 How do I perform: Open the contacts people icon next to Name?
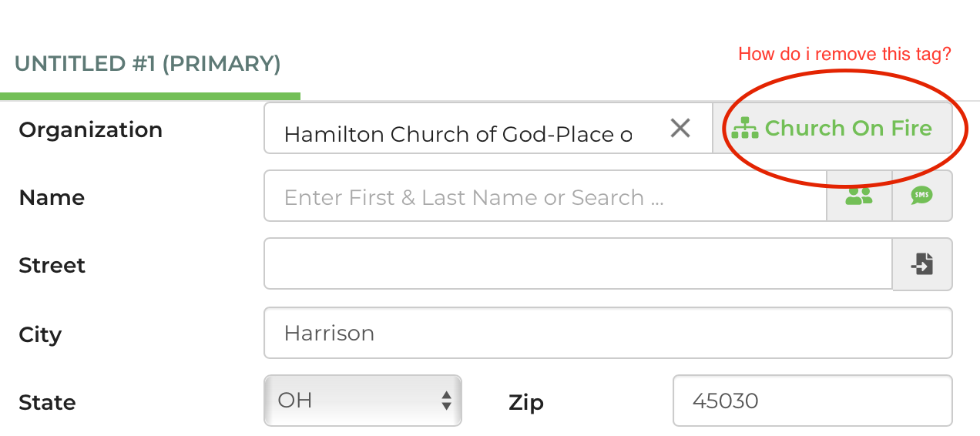coord(859,196)
